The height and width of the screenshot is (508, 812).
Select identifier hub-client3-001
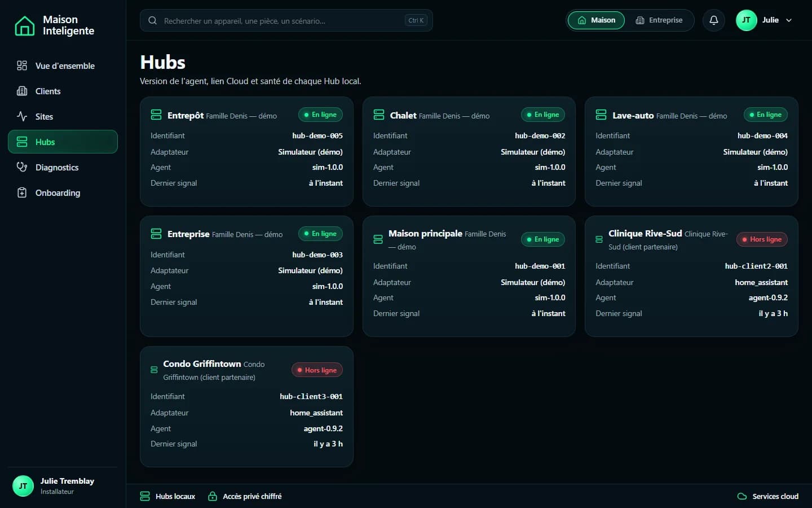tap(311, 396)
